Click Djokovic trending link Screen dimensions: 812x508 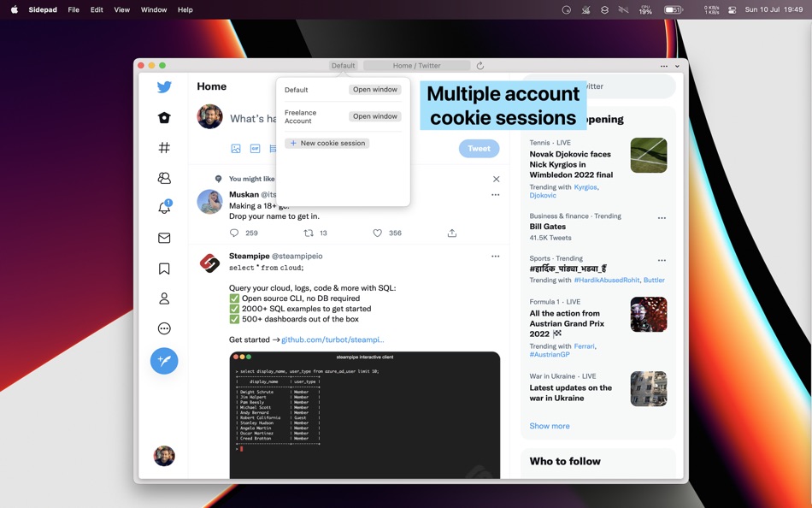(543, 196)
